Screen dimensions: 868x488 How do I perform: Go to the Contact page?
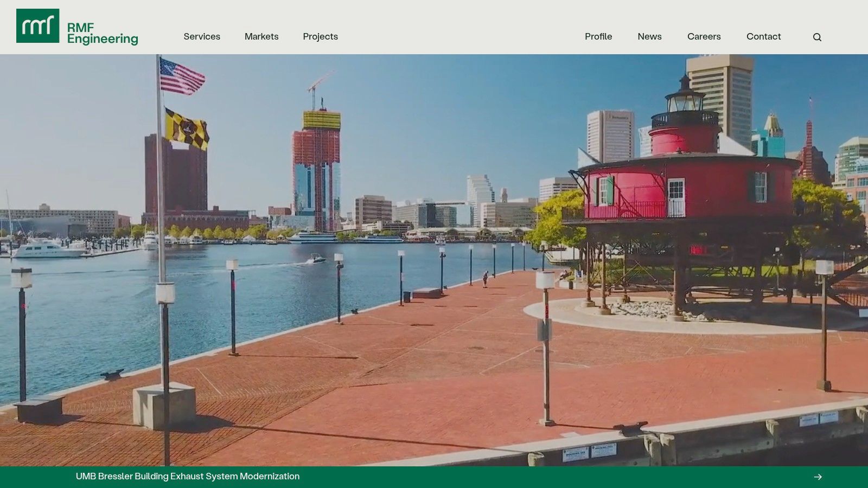763,36
